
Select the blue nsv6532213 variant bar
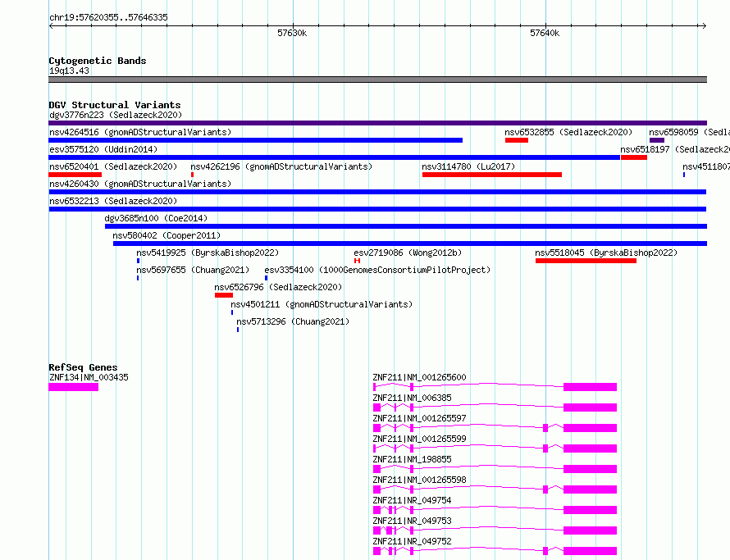tap(377, 209)
